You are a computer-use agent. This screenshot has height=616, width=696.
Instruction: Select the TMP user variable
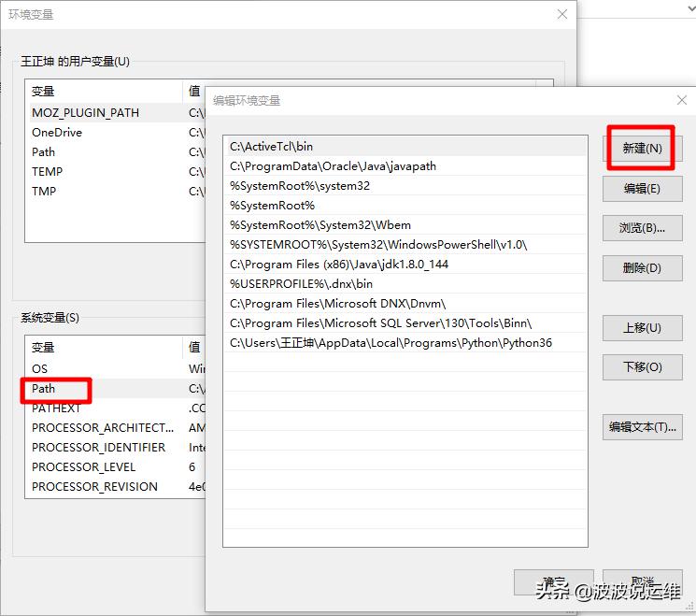point(116,192)
